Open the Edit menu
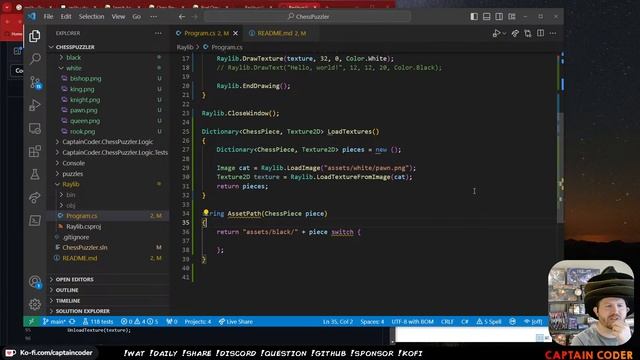Viewport: 640px width, 360px height. (x=66, y=17)
